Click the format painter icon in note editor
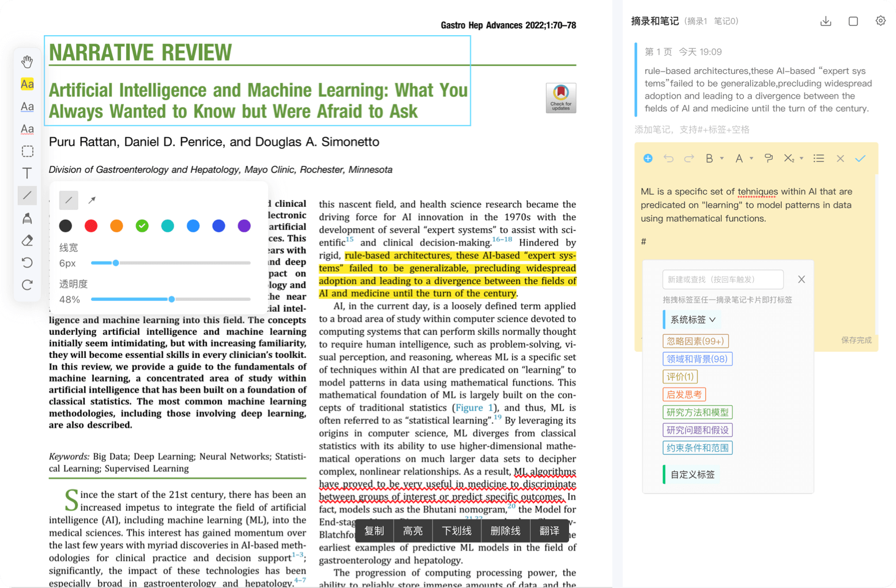The height and width of the screenshot is (588, 896). [769, 159]
